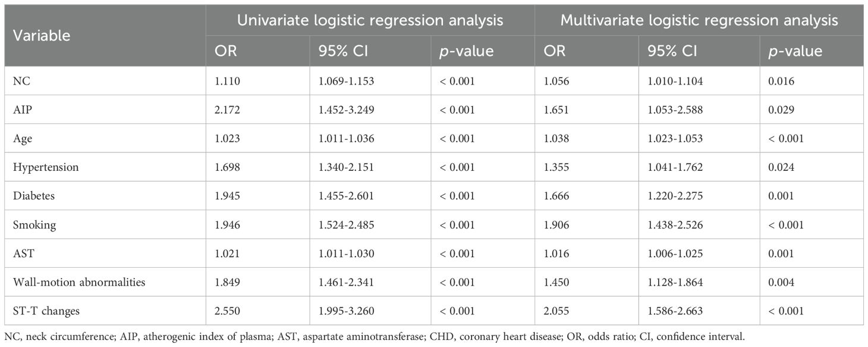This screenshot has width=868, height=347.
Task: Select the AST row label
Action: tap(22, 254)
